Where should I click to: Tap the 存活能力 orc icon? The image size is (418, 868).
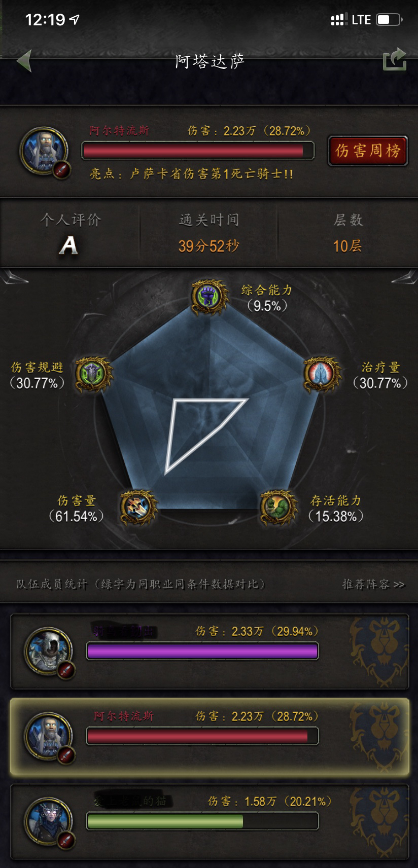coord(278,507)
